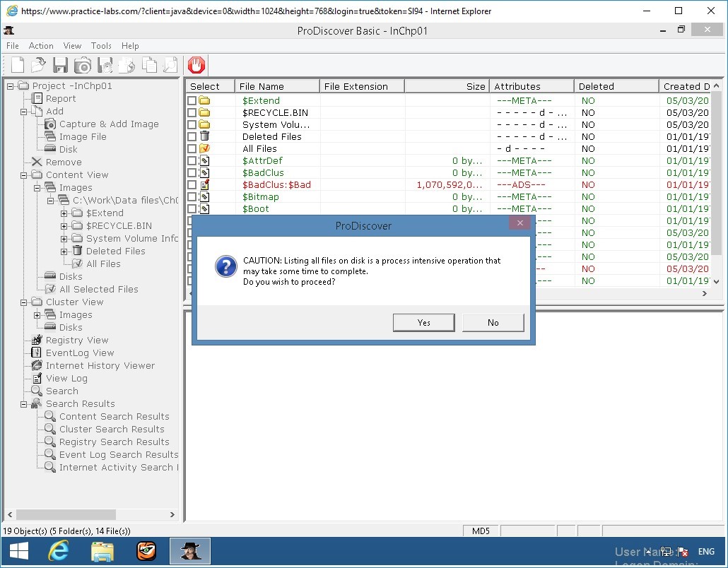Image resolution: width=728 pixels, height=568 pixels.
Task: Expand the $RECYCLE.BIN folder in tree
Action: pos(64,226)
